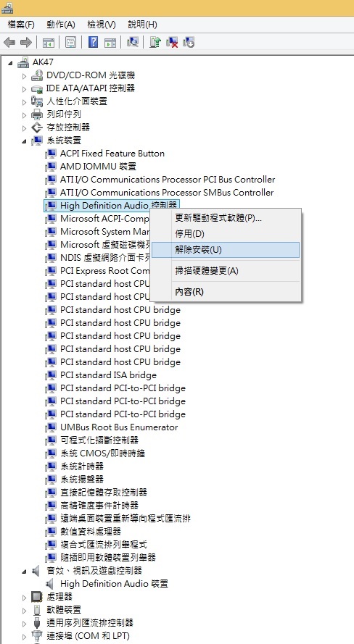Open the blue Help question-mark toolbar icon
354x644 pixels.
pos(94,42)
